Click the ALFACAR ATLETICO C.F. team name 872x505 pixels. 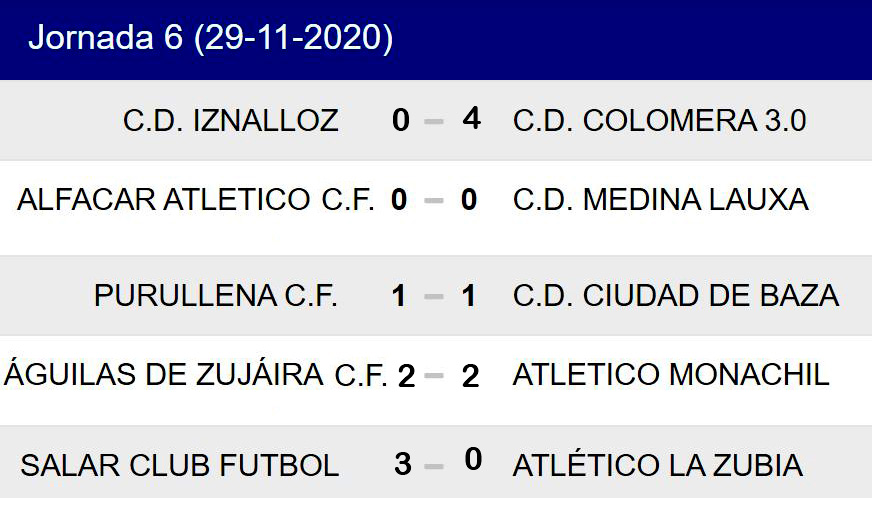pos(196,200)
